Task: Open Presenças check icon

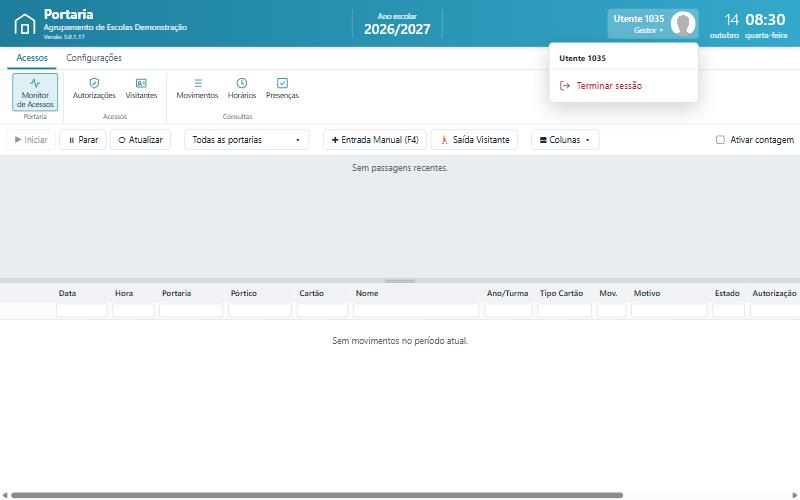Action: click(x=282, y=83)
